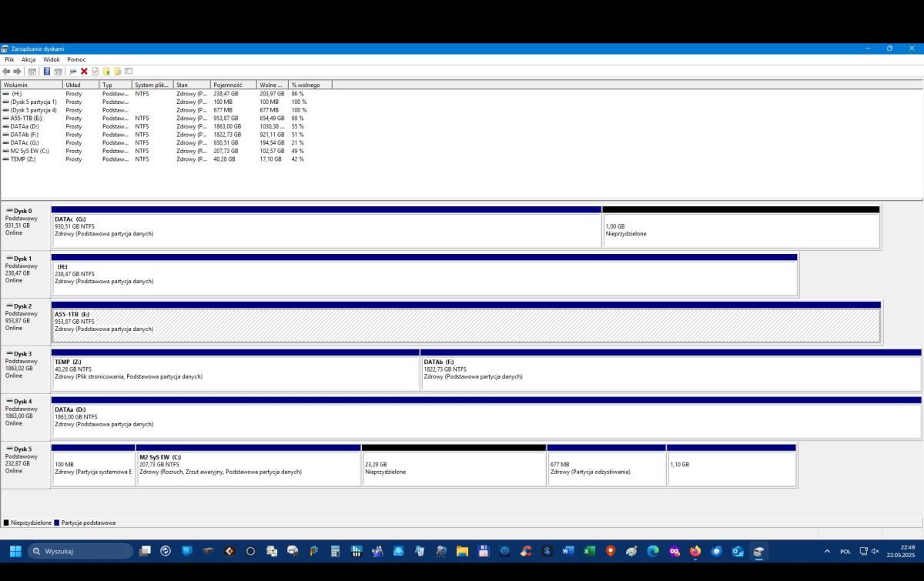Select the A55-1TB (E:) hatched partition block
Image resolution: width=924 pixels, height=581 pixels.
click(466, 322)
